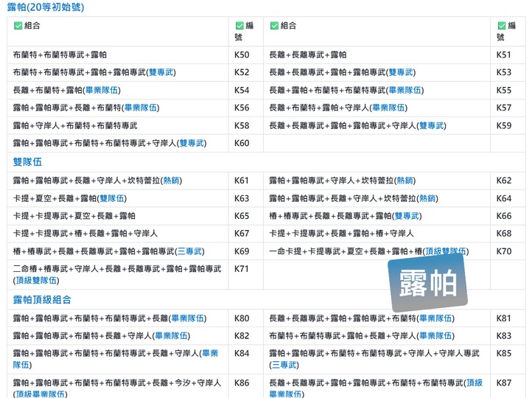Image resolution: width=532 pixels, height=398 pixels.
Task: Follow the 三專武 link in row K69
Action: click(189, 251)
